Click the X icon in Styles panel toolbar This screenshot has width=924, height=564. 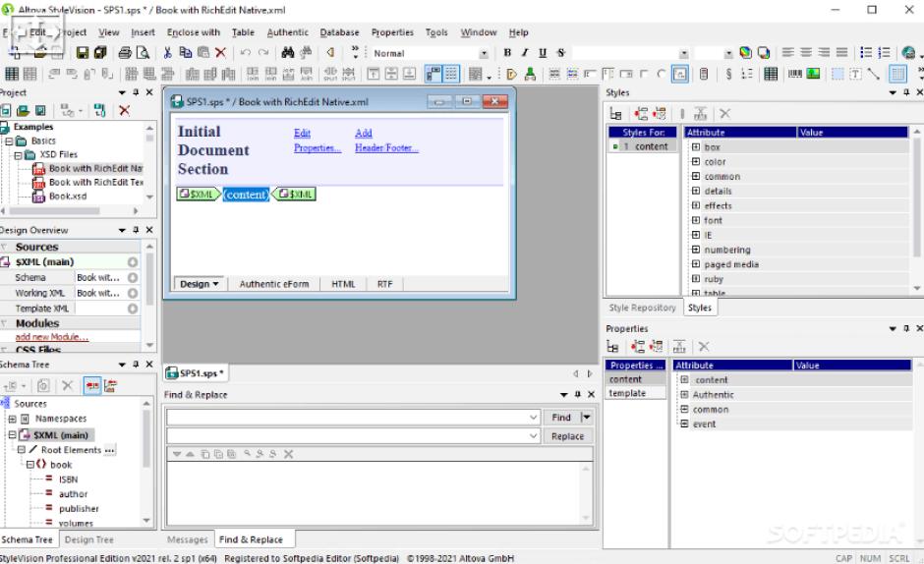[x=724, y=113]
